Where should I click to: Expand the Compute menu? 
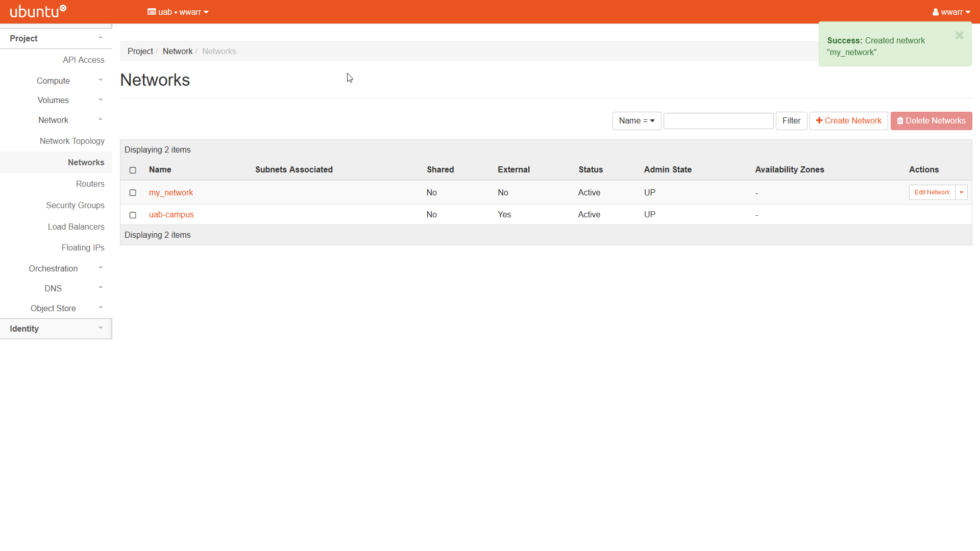(56, 81)
